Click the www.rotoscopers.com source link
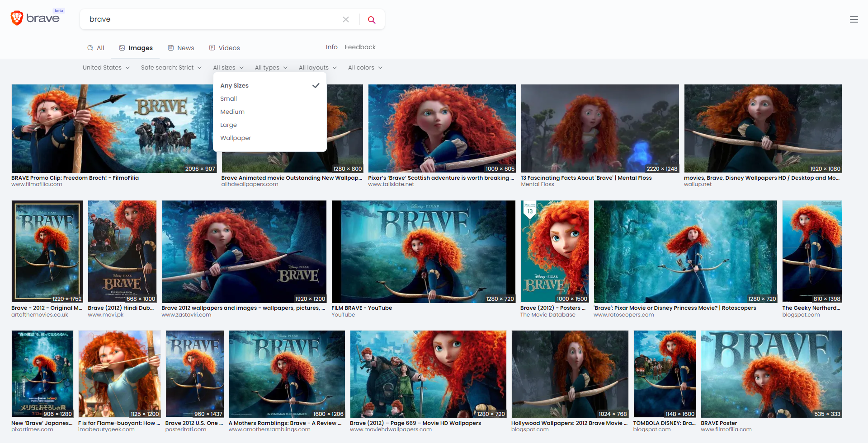Viewport: 868px width, 443px height. 623,315
